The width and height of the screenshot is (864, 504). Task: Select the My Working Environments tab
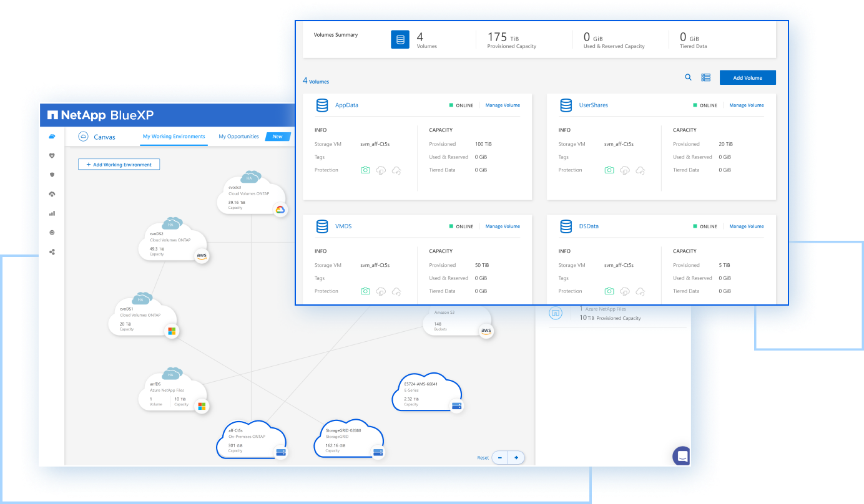[175, 136]
